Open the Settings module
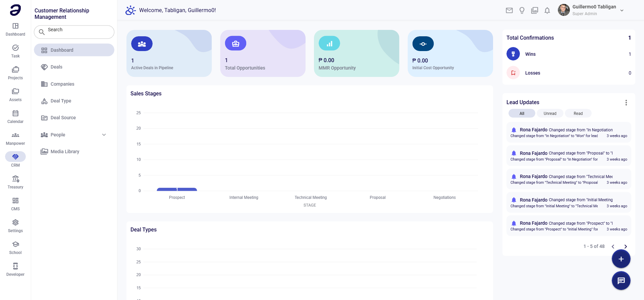 (15, 226)
